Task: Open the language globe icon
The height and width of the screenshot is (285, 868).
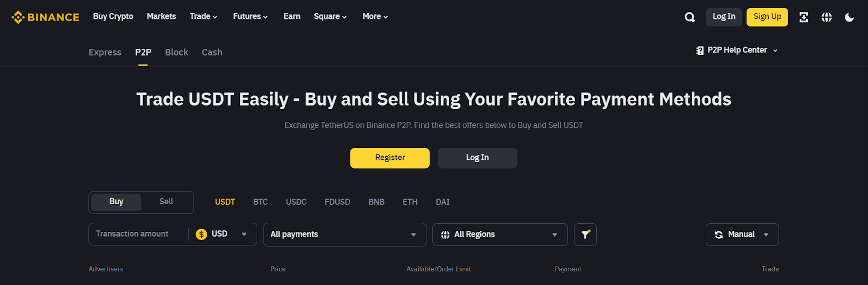Action: [x=826, y=17]
